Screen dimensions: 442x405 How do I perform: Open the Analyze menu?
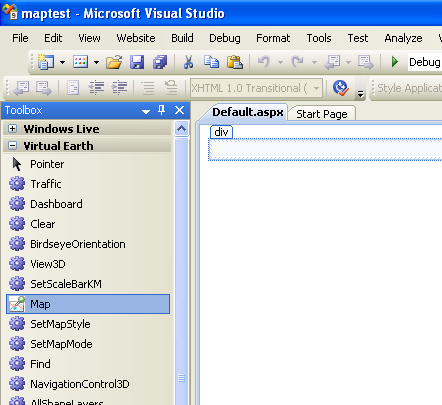coord(403,38)
